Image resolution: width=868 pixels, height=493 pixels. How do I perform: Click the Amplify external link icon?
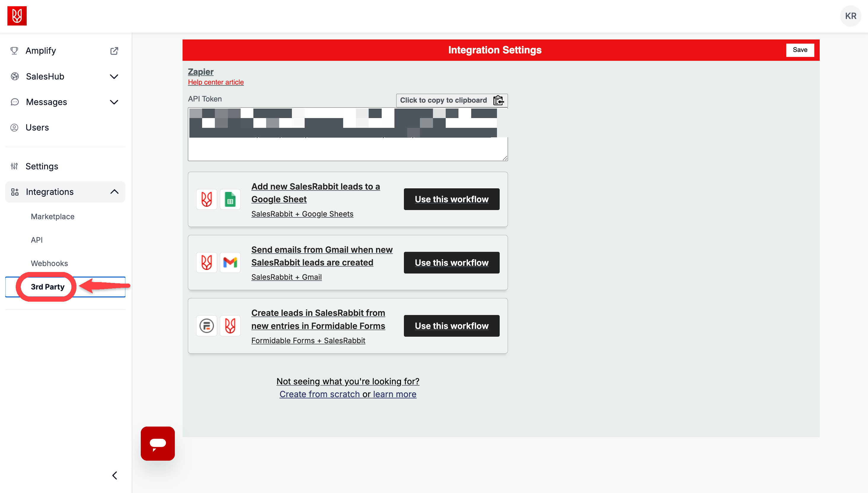tap(114, 51)
